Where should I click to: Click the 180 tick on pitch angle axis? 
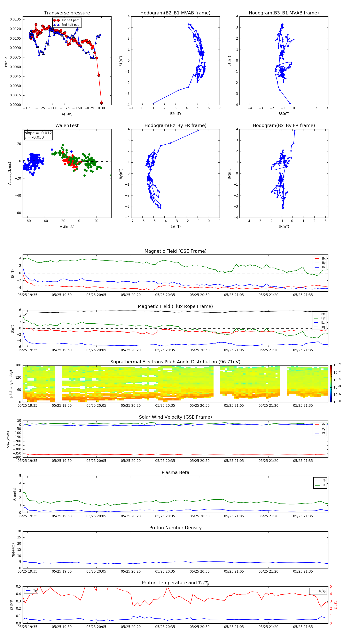coord(18,365)
